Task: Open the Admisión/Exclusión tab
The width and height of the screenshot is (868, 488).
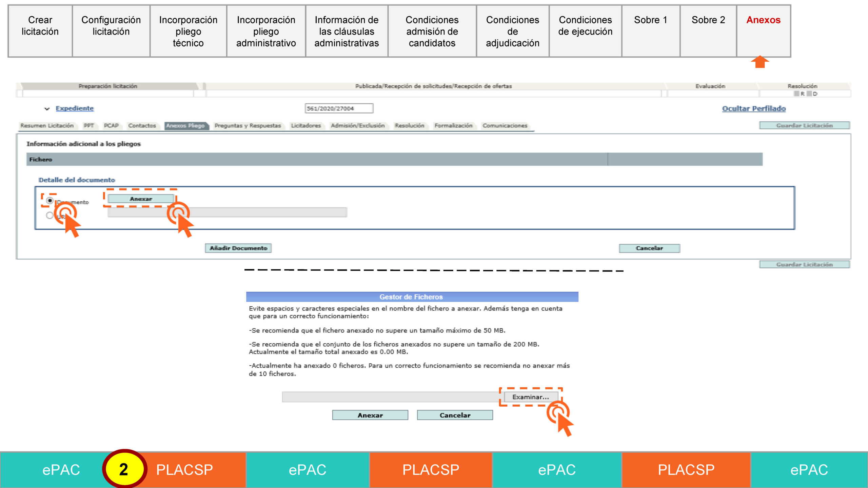Action: 358,126
